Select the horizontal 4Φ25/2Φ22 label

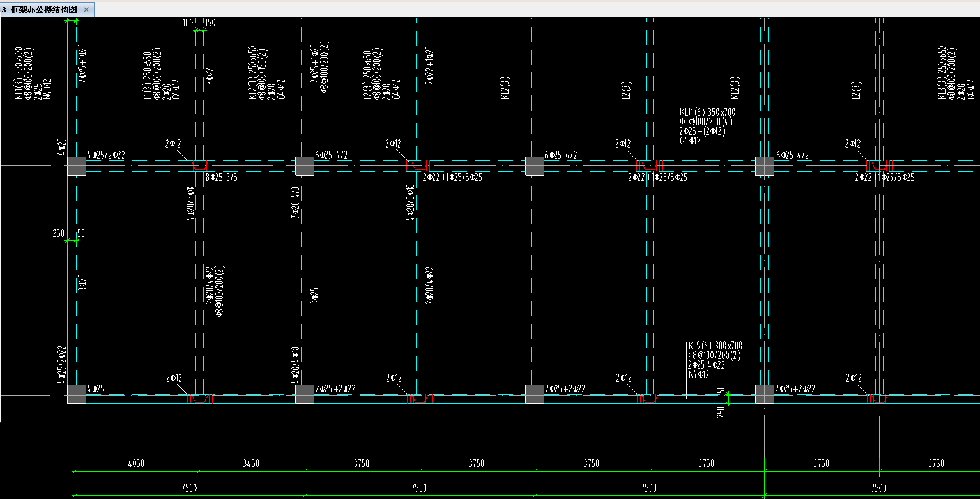pos(106,155)
